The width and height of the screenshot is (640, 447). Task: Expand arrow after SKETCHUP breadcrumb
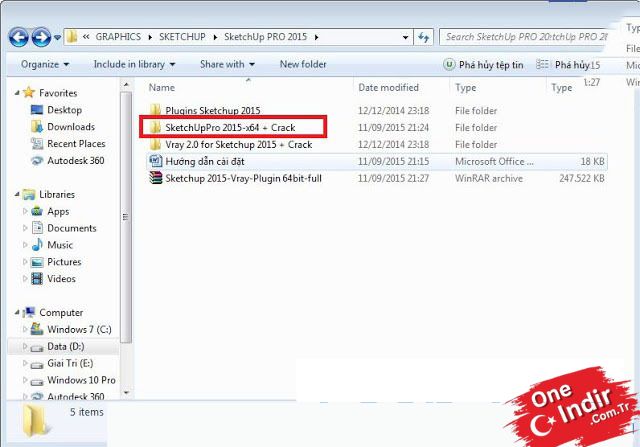pyautogui.click(x=215, y=37)
